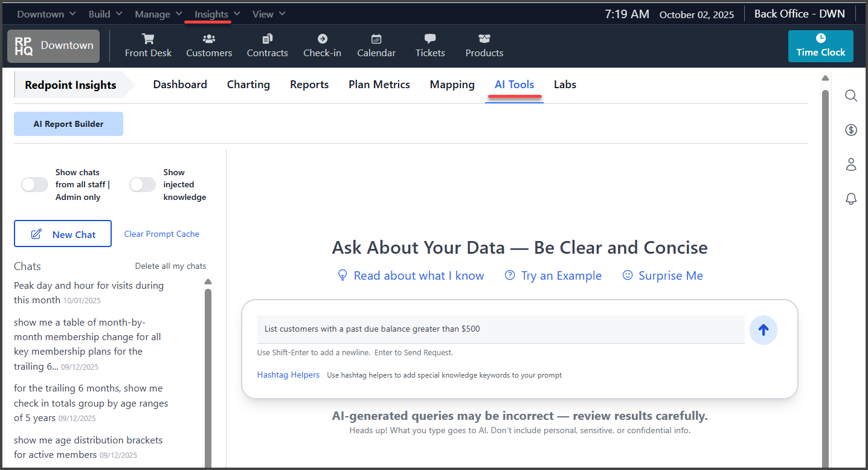This screenshot has height=470, width=868.
Task: Click the Check-in icon
Action: click(x=322, y=45)
